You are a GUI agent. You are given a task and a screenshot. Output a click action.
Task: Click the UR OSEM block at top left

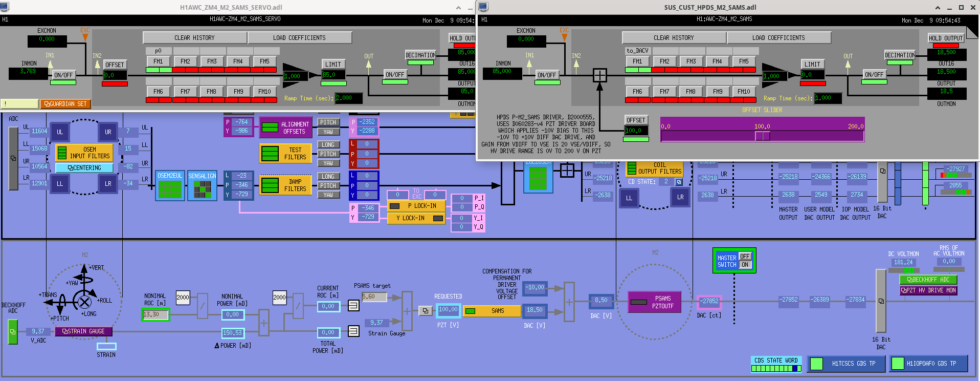[108, 132]
